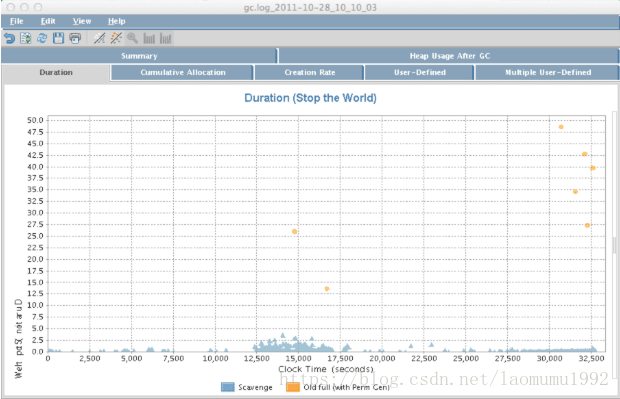Click the 15,000 x-axis tick label
Viewport: 620px width, 399px height.
pos(299,359)
